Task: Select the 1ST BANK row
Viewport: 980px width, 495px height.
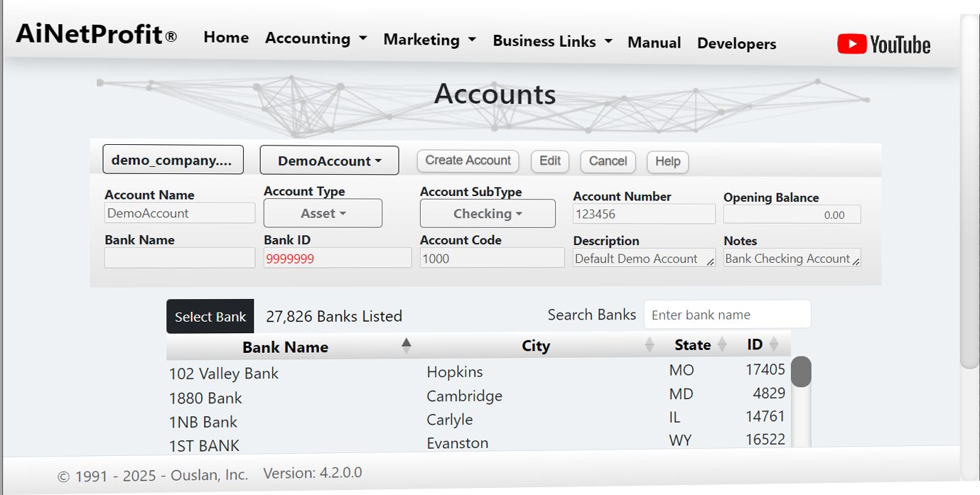Action: tap(478, 444)
